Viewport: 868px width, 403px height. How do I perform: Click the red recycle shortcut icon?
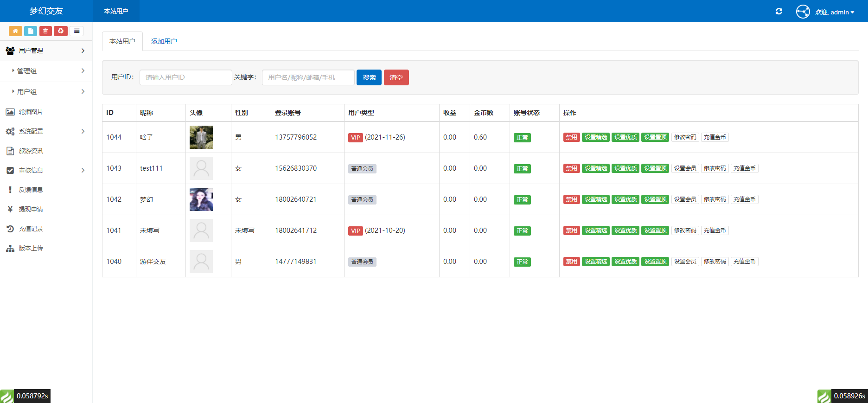coord(61,31)
